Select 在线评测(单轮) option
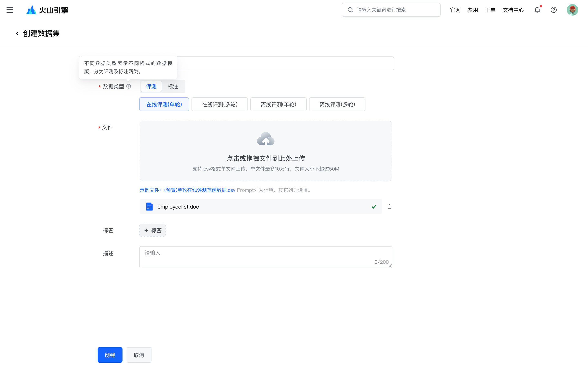Viewport: 588px width, 368px height. (x=164, y=104)
